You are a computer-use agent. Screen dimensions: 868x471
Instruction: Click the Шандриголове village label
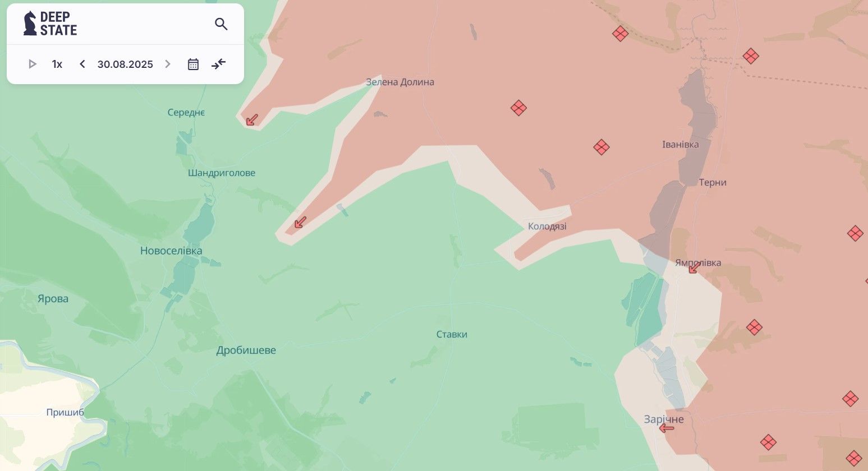222,173
